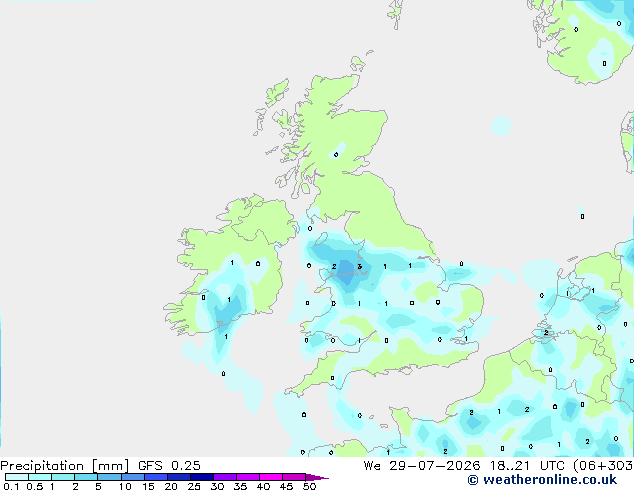Image resolution: width=634 pixels, height=490 pixels.
Task: Click the '35' legend scale label
Action: (241, 486)
